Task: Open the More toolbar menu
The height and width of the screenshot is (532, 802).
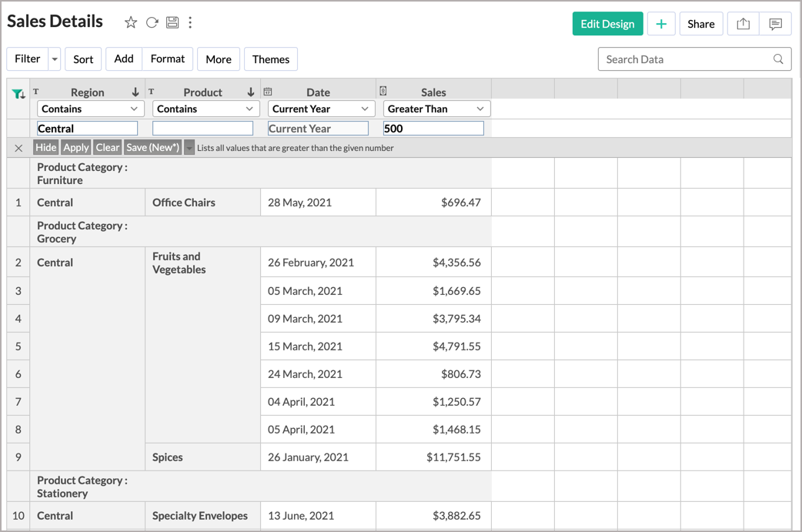Action: [219, 59]
